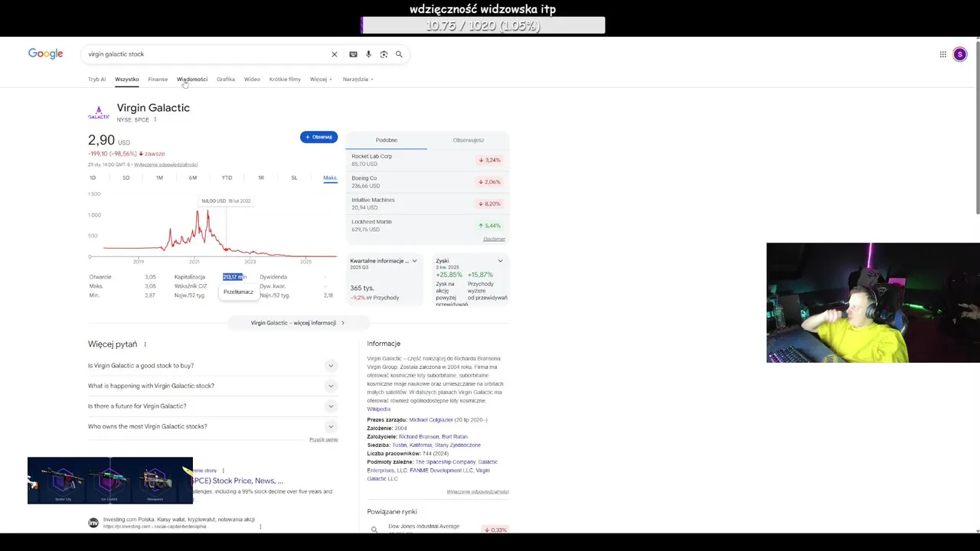Open the Disclaimer link under similar stocks

pyautogui.click(x=494, y=239)
